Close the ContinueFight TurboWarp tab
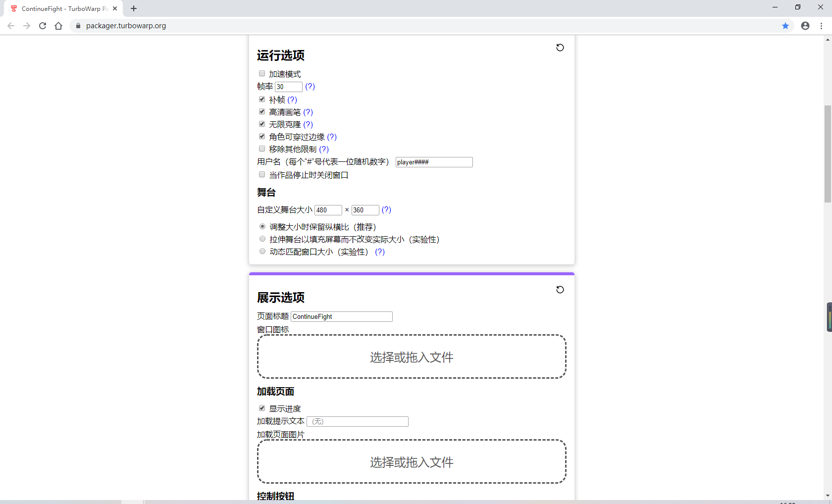The image size is (832, 504). (115, 8)
